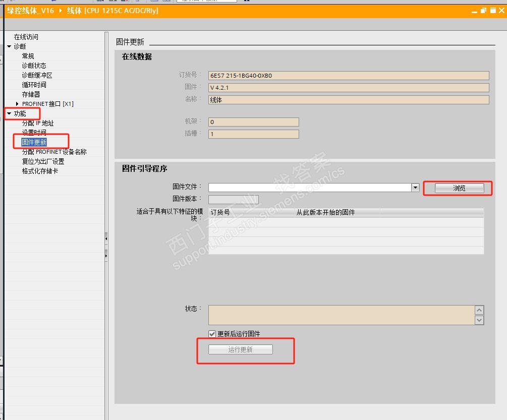Image resolution: width=507 pixels, height=420 pixels.
Task: Collapse the 诊断 tree node
Action: click(9, 46)
